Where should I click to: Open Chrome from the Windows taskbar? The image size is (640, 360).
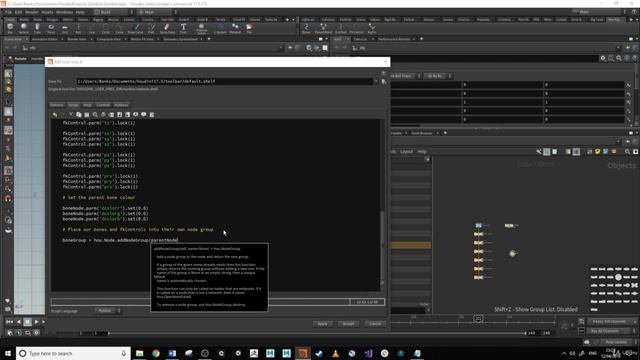point(156,353)
